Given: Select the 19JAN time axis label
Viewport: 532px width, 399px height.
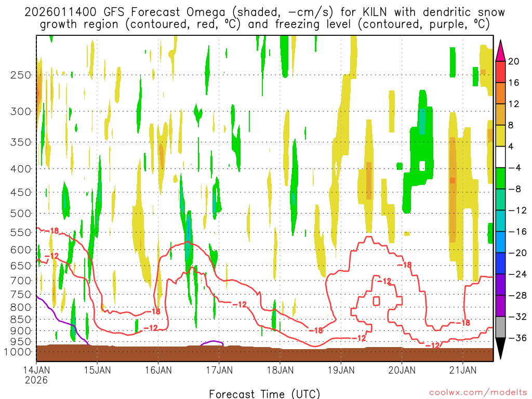Looking at the screenshot, I should 341,370.
